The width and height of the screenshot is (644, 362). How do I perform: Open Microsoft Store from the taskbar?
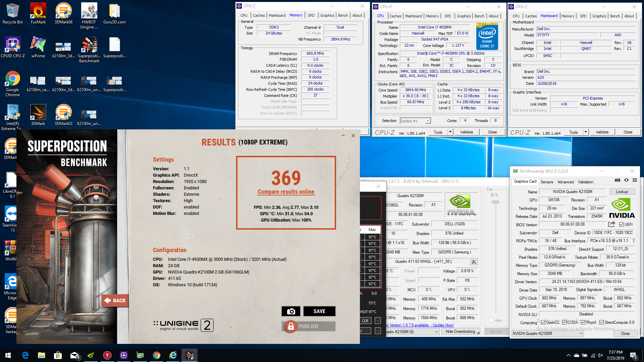58,355
